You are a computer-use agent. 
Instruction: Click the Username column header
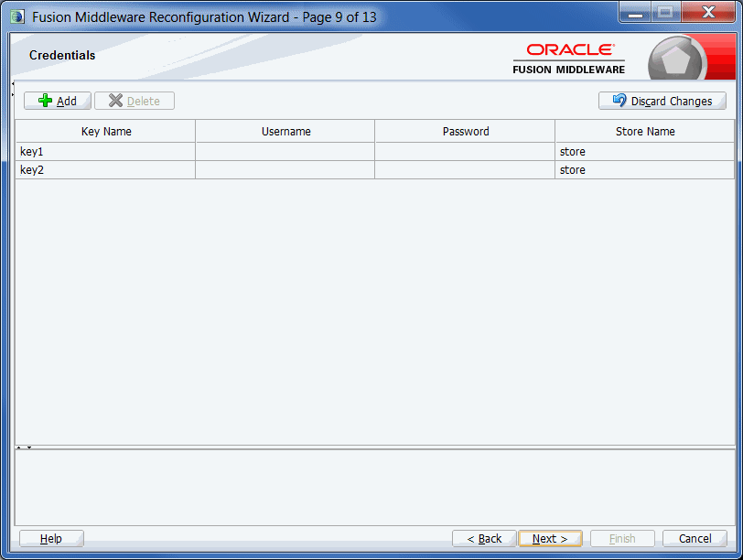(x=285, y=131)
